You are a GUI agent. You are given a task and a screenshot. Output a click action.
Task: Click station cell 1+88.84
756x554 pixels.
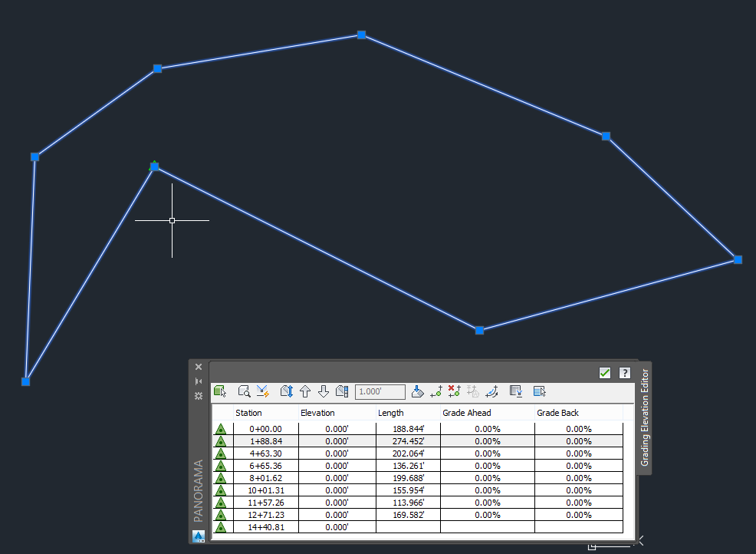265,441
